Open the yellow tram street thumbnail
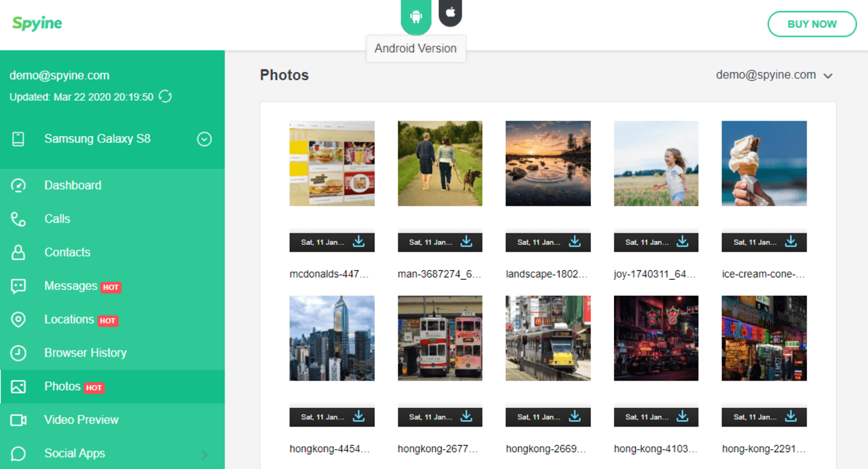868x469 pixels. [548, 338]
